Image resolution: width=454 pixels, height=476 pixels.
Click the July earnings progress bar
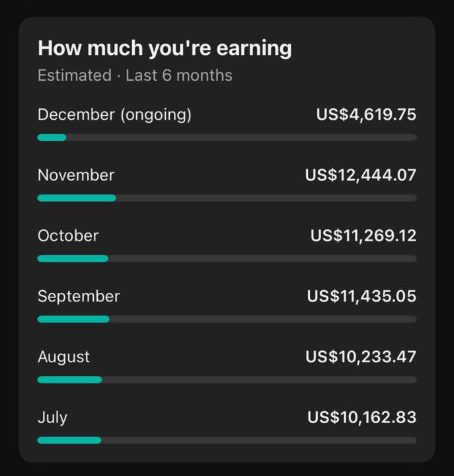click(x=227, y=440)
